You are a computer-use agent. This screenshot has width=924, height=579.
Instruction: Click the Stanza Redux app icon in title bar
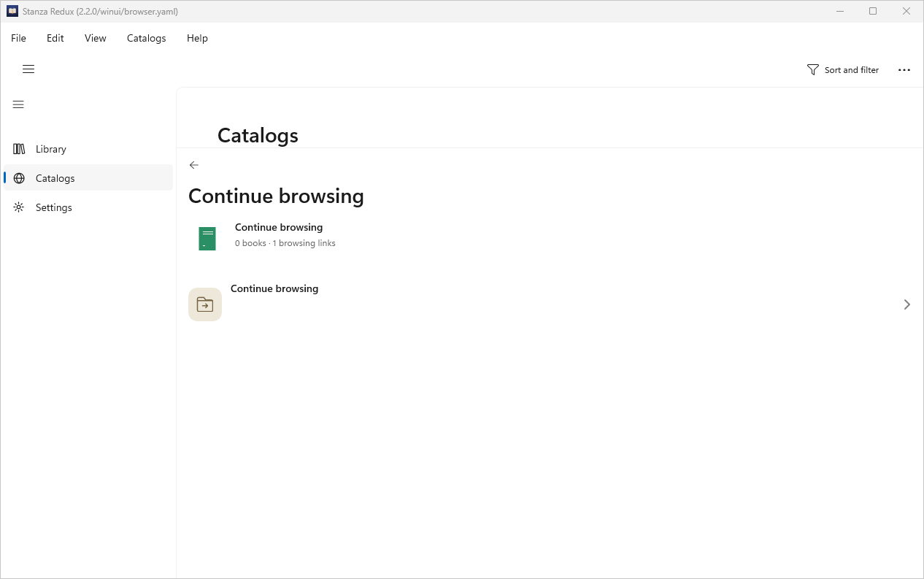[x=12, y=11]
